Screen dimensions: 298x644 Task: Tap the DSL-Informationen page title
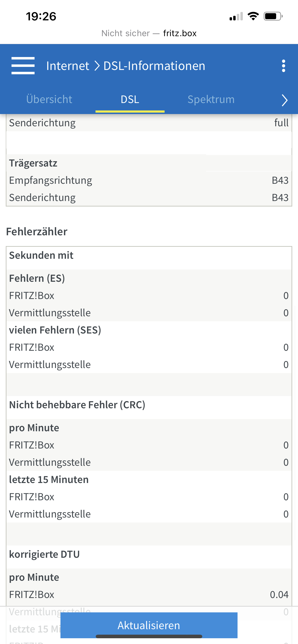[154, 66]
